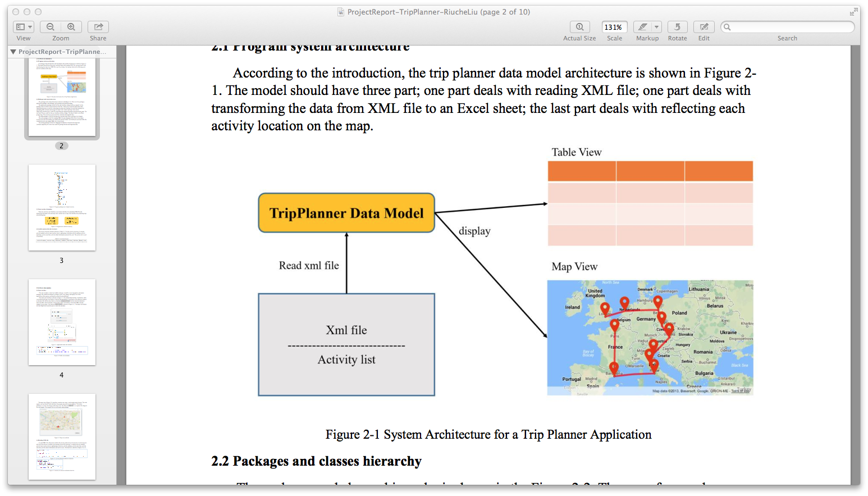Click the magnifier icon in the Search field
The width and height of the screenshot is (868, 496).
pos(727,27)
